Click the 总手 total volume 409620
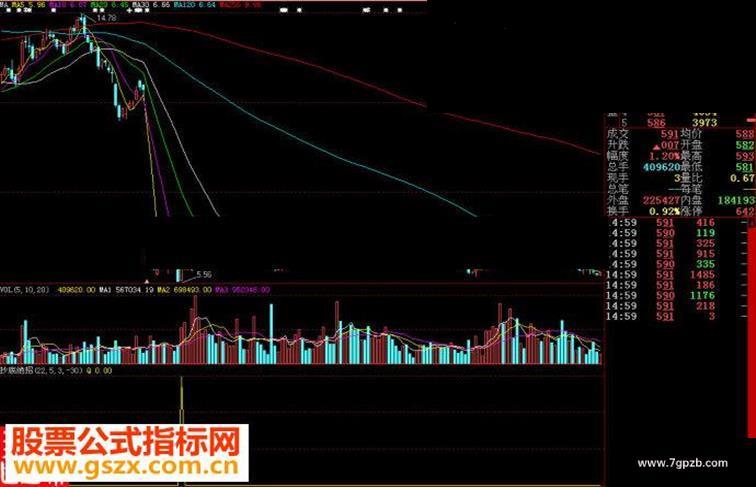This screenshot has height=487, width=756. [661, 167]
